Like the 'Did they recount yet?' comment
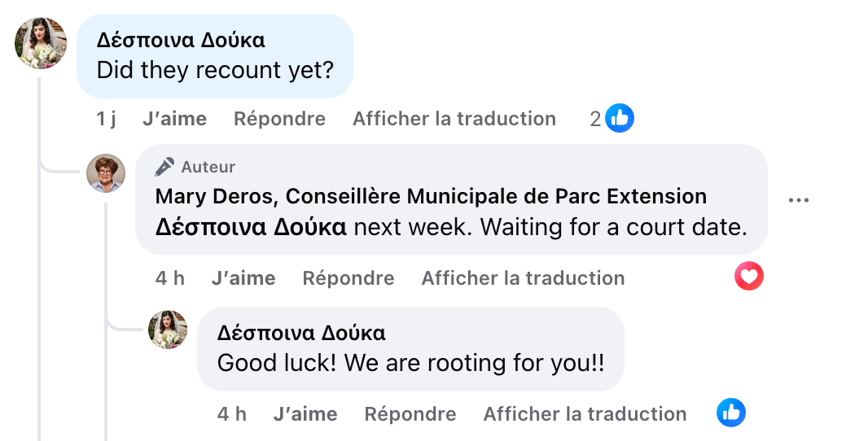The image size is (868, 441). [174, 119]
